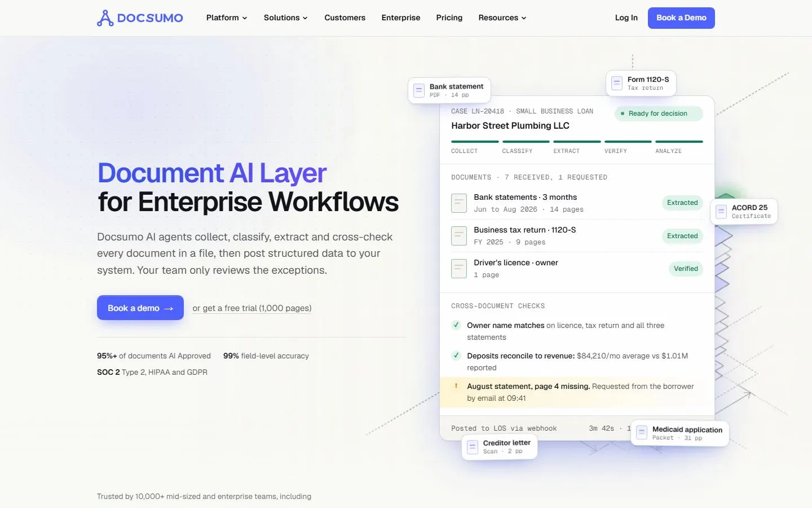Click the Driver's licence file icon
The width and height of the screenshot is (812, 508).
click(x=459, y=269)
